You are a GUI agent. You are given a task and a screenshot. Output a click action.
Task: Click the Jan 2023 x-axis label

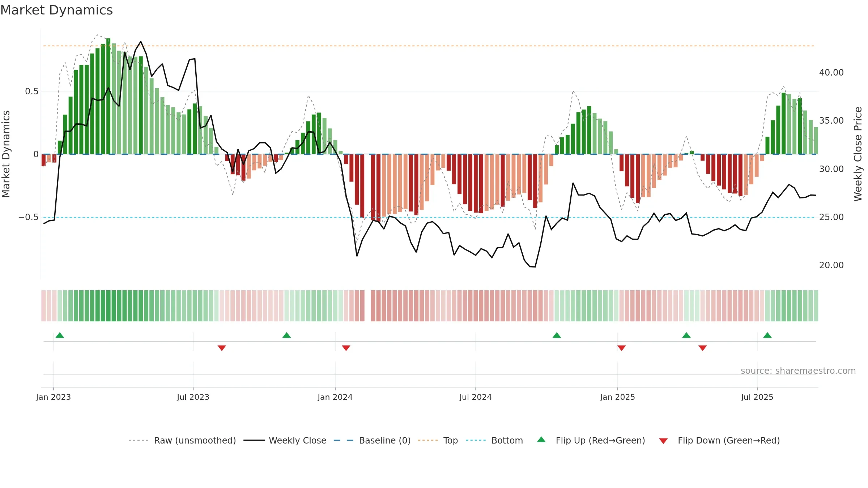tap(53, 397)
